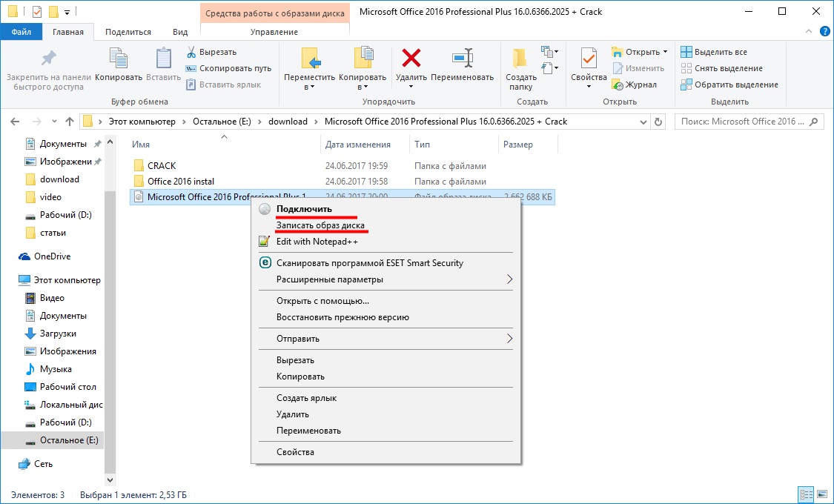Click Select all in the ribbon

[713, 52]
